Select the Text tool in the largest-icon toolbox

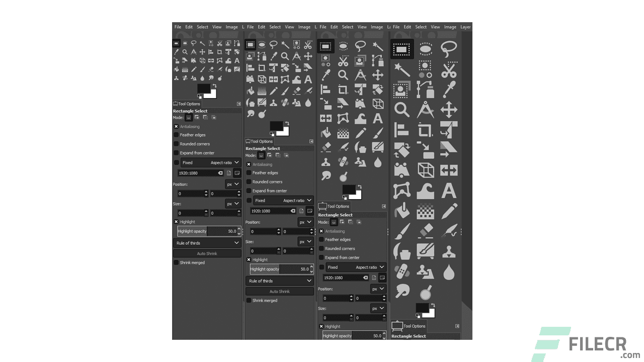tap(448, 191)
